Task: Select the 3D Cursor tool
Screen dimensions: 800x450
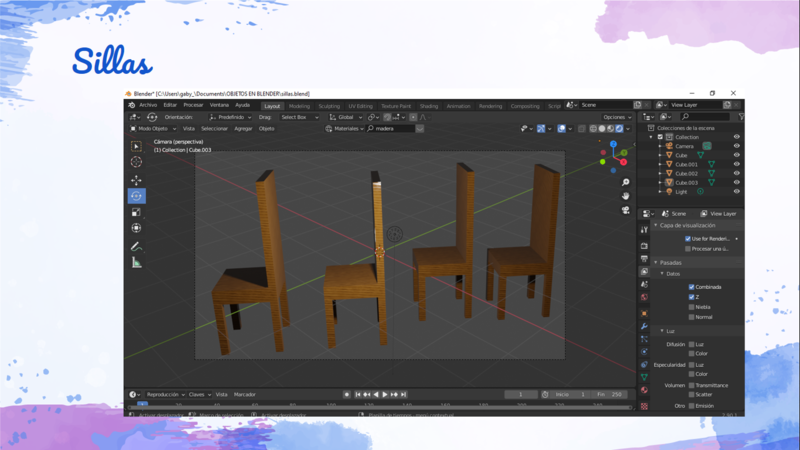Action: tap(136, 162)
